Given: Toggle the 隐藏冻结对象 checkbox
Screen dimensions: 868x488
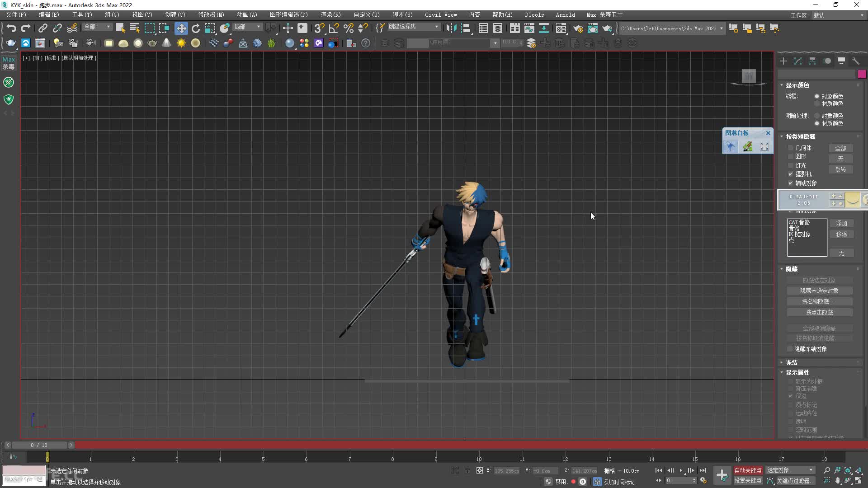Looking at the screenshot, I should pyautogui.click(x=790, y=349).
